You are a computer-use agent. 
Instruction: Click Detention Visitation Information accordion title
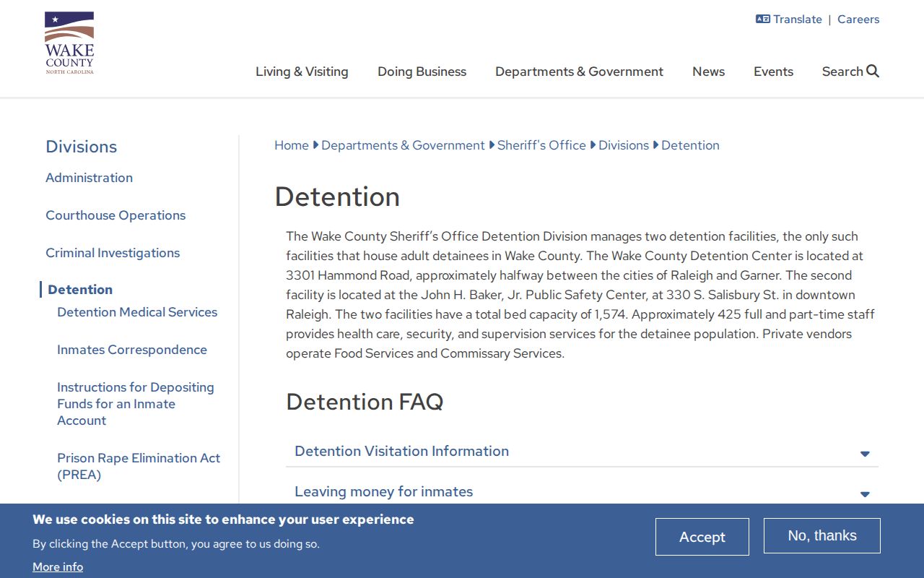coord(401,451)
